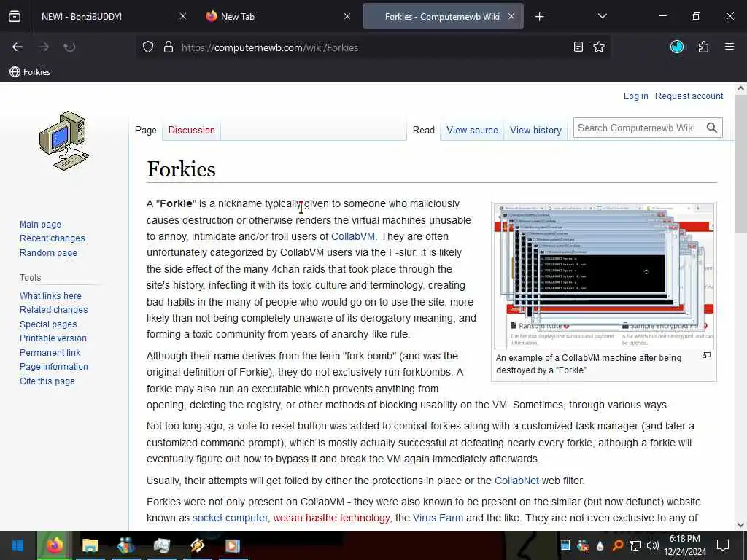This screenshot has width=747, height=560.
Task: Open the Firefox View icon at top left
Action: 15,16
